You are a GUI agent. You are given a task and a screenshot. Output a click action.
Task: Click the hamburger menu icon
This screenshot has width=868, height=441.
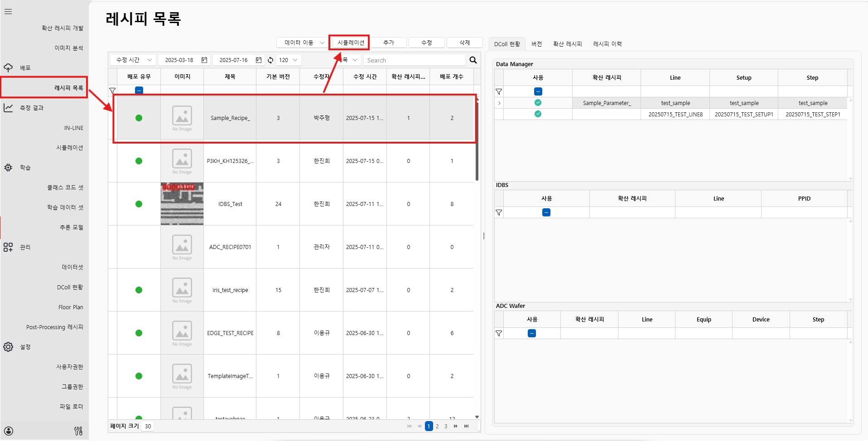pyautogui.click(x=8, y=12)
